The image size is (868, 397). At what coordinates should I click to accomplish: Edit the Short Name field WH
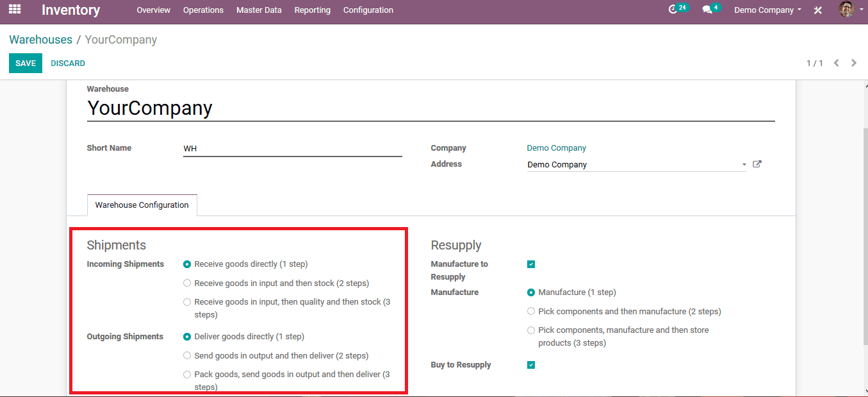click(x=292, y=149)
